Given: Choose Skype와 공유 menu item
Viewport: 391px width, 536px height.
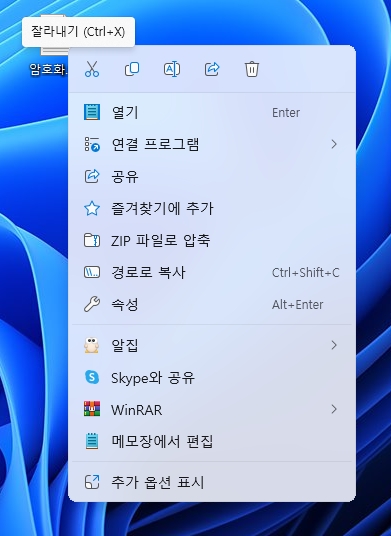Looking at the screenshot, I should [212, 377].
